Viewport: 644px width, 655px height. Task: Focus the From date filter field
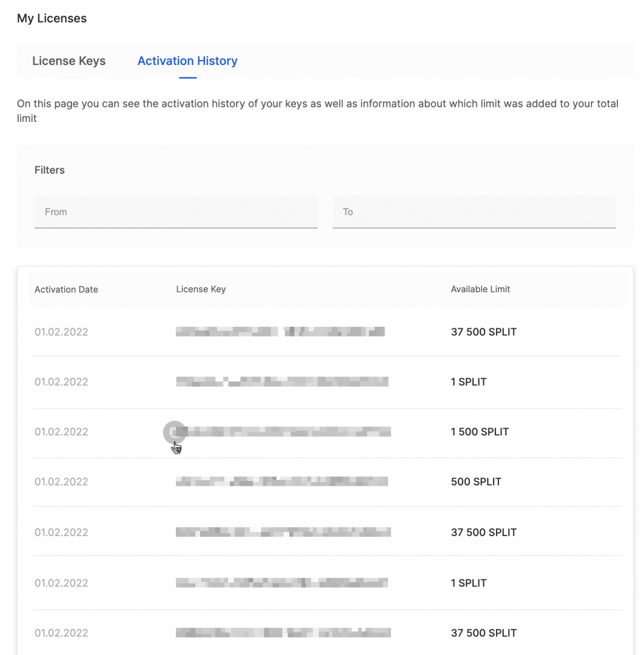click(176, 212)
